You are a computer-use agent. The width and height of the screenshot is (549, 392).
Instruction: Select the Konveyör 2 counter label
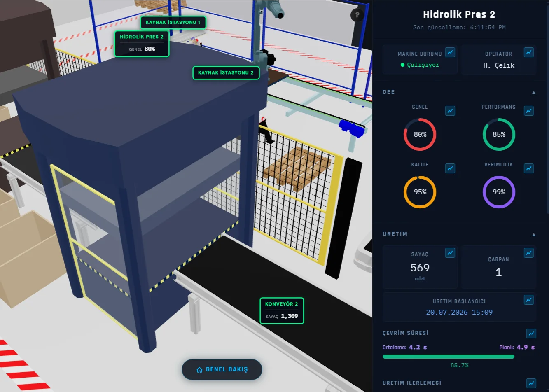(282, 310)
